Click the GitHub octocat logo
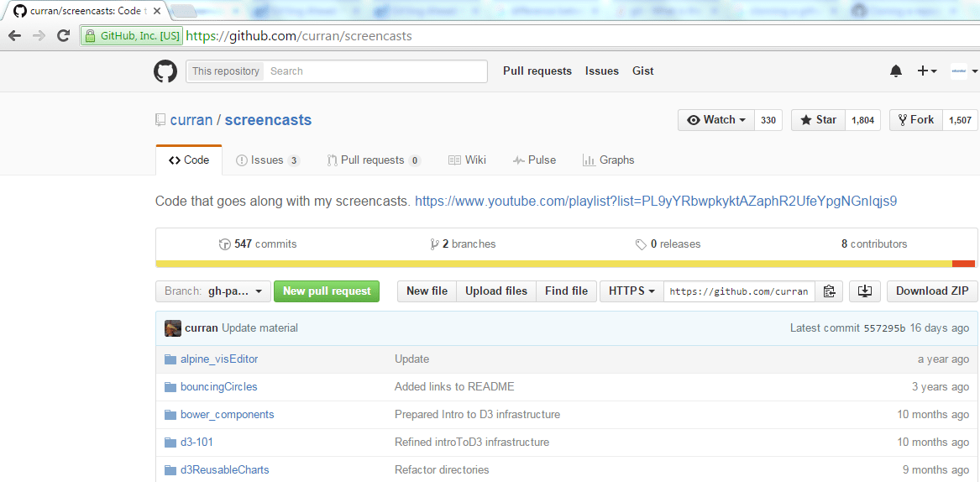Viewport: 980px width, 482px height. tap(165, 71)
